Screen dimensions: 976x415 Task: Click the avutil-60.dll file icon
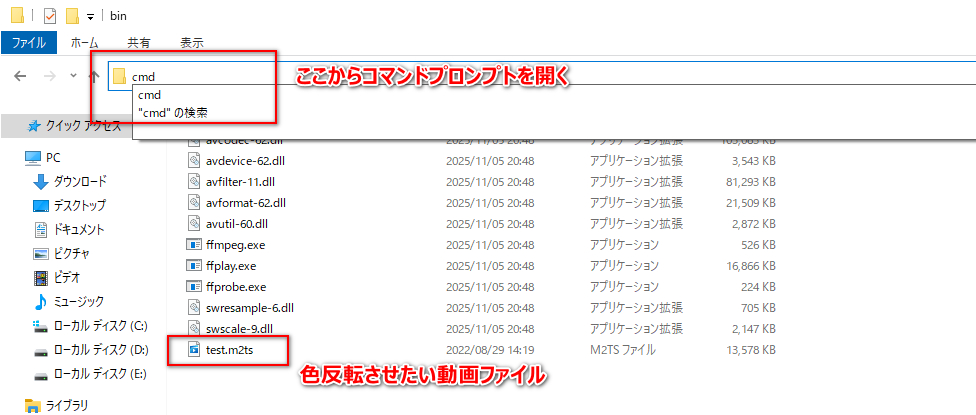tap(194, 223)
